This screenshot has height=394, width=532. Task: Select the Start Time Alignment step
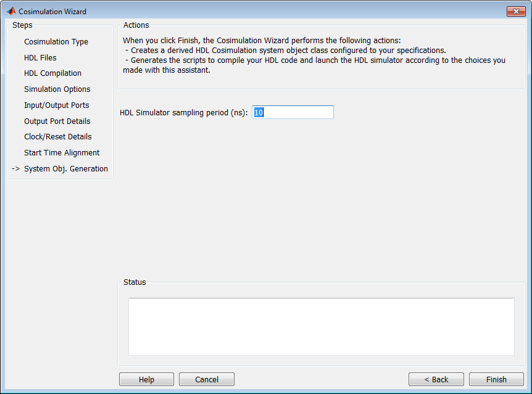pos(62,152)
